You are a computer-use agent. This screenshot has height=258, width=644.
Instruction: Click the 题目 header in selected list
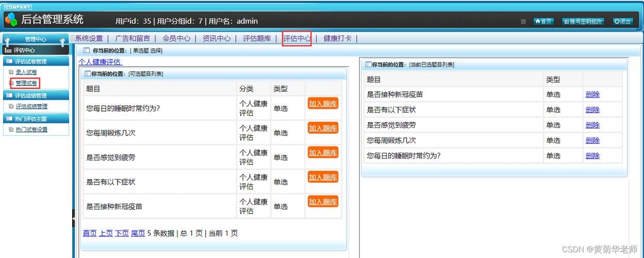coord(374,79)
